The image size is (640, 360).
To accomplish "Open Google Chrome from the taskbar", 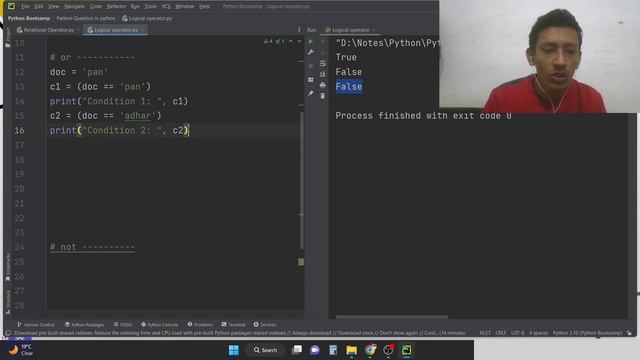I will click(370, 350).
